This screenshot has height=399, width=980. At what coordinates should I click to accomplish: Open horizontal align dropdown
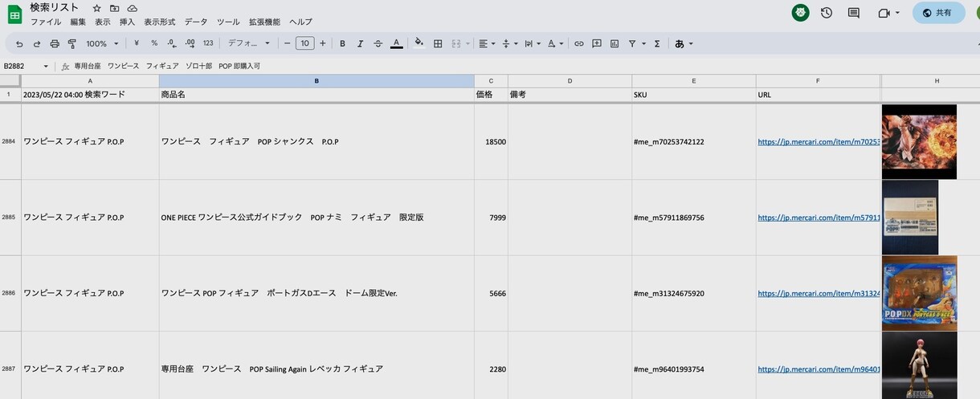click(x=487, y=43)
